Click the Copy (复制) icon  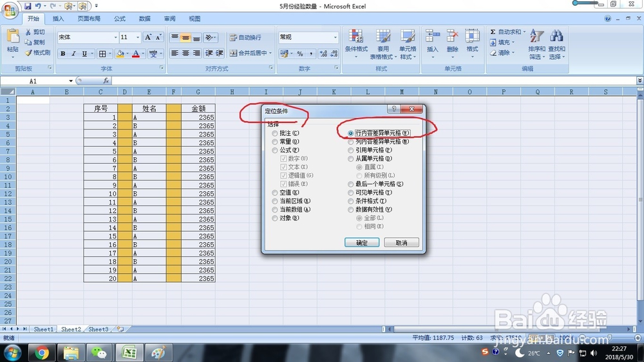click(x=28, y=43)
